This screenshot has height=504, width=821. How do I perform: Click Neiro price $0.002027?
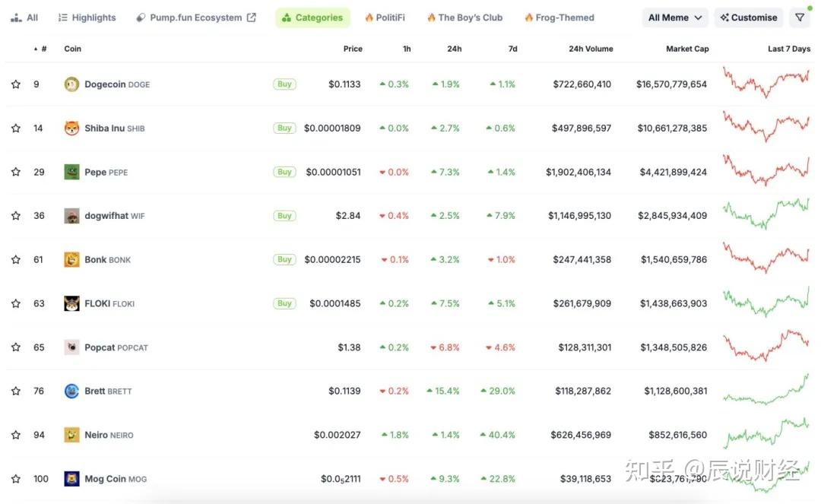[338, 435]
